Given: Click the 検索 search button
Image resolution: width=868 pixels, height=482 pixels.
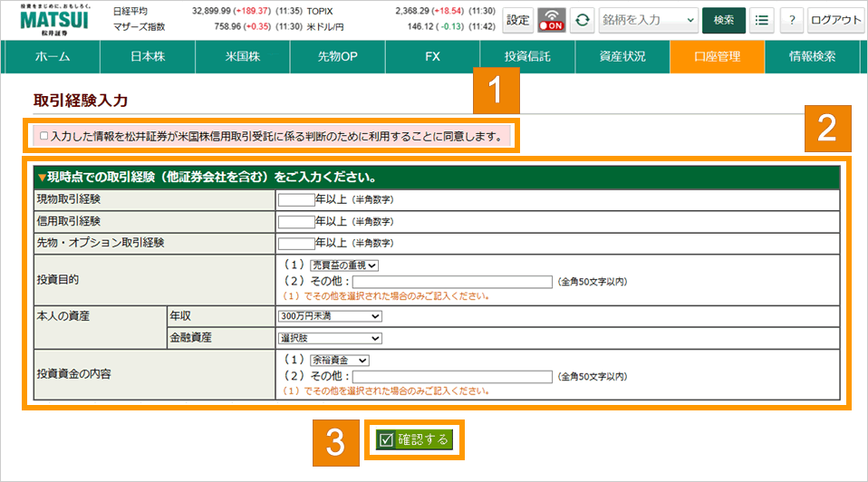Looking at the screenshot, I should [723, 20].
